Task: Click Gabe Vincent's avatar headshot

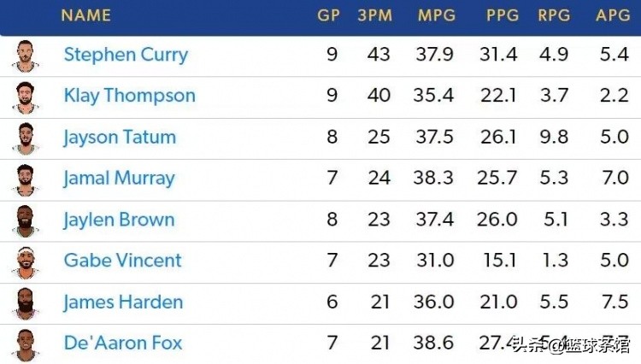Action: (26, 261)
